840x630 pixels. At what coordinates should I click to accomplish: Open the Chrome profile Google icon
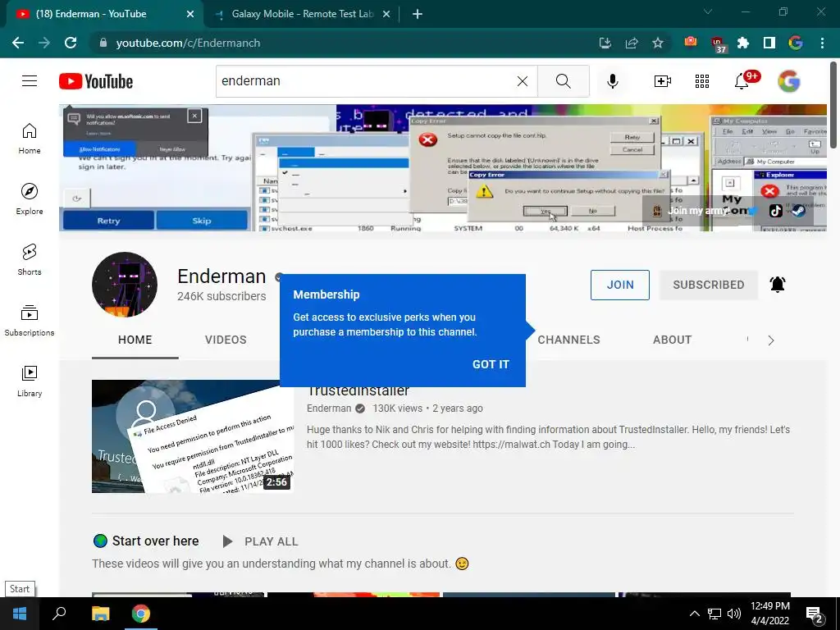(796, 43)
